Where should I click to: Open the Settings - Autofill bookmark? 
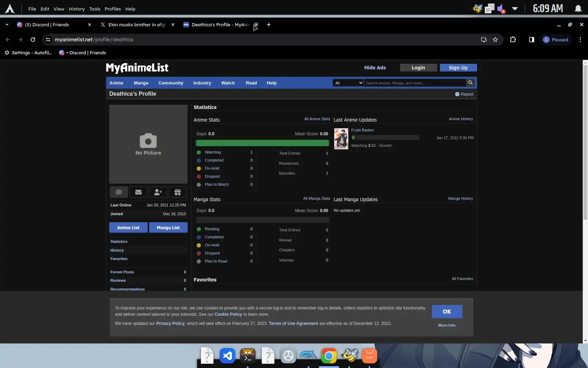point(28,53)
